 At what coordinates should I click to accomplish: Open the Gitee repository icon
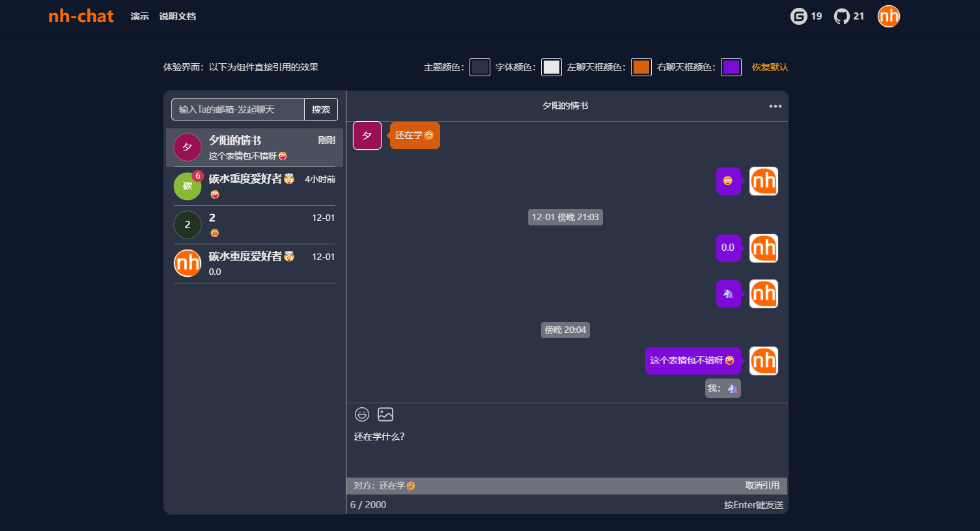tap(799, 16)
